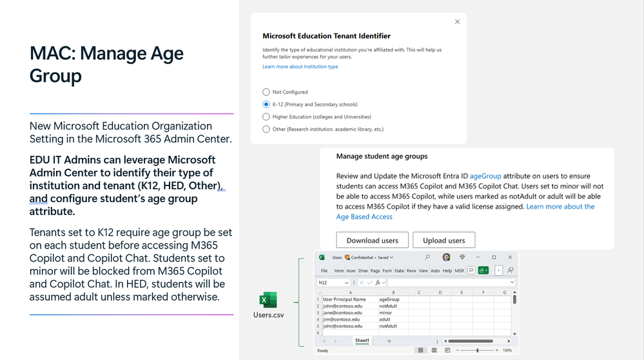Click horizontal scrollbar right arrow

(509, 341)
